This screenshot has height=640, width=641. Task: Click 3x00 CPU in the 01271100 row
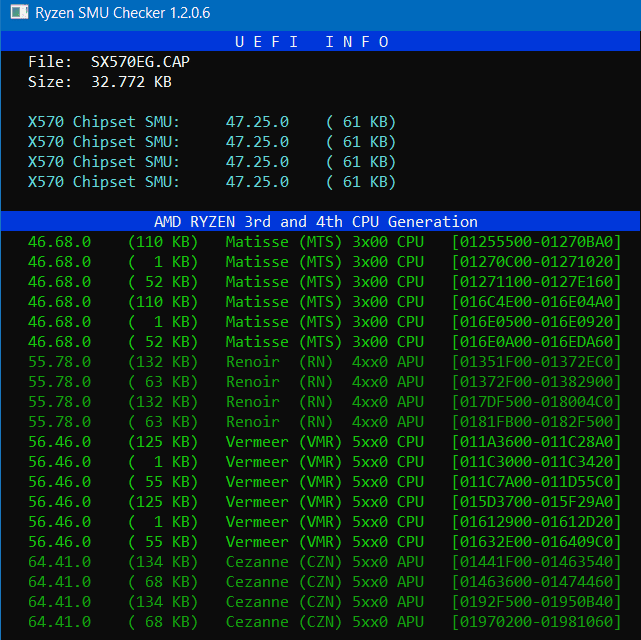(x=388, y=282)
